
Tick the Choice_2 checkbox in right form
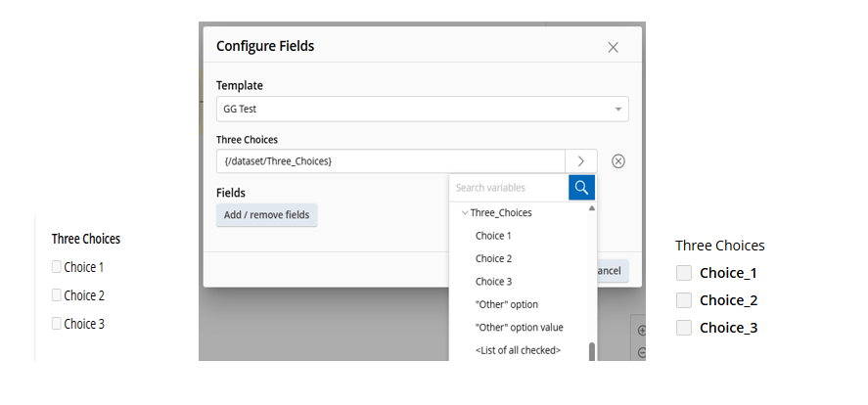(684, 300)
